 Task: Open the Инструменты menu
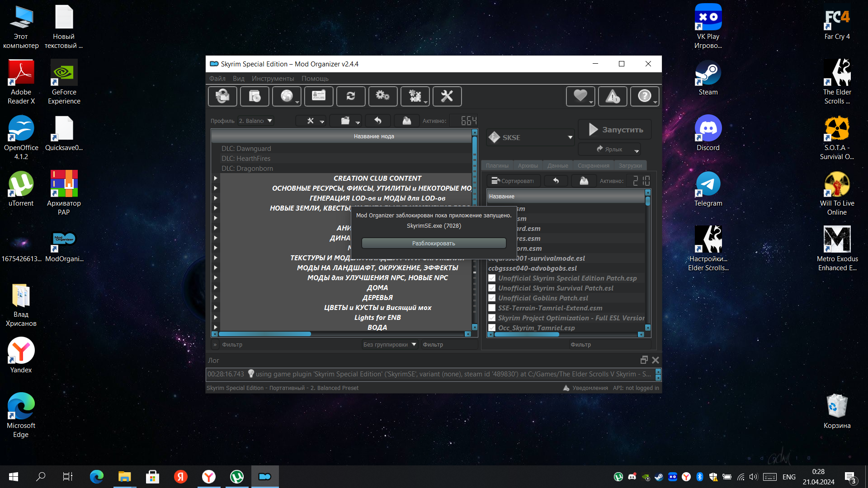click(273, 79)
